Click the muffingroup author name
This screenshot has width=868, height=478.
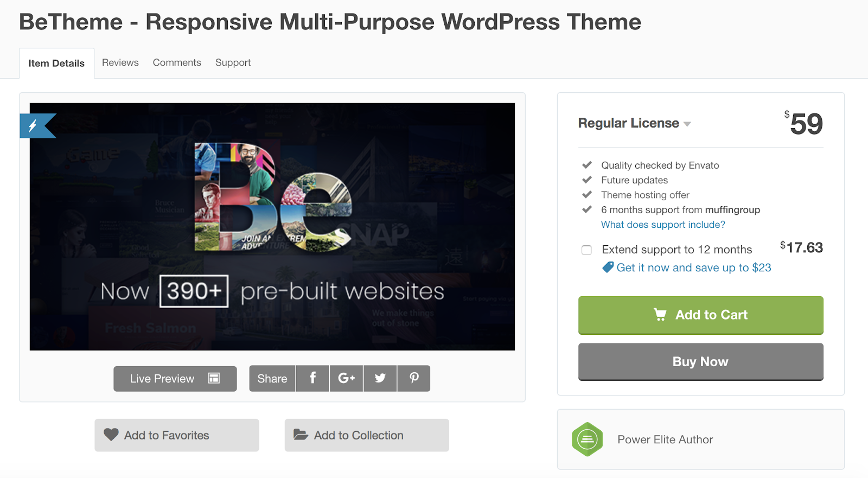pos(732,210)
